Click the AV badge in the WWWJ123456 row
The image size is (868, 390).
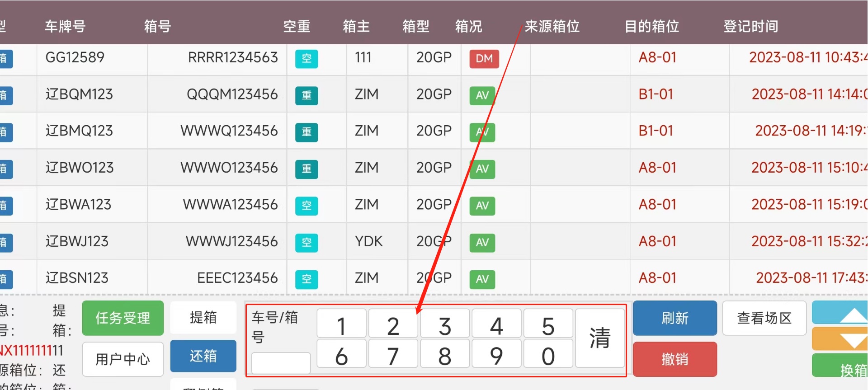click(482, 243)
